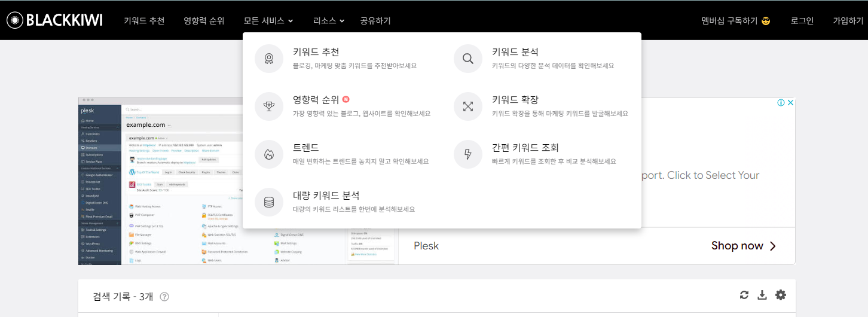Screen dimensions: 868x317
Task: Click the 로그인 link
Action: pos(802,20)
